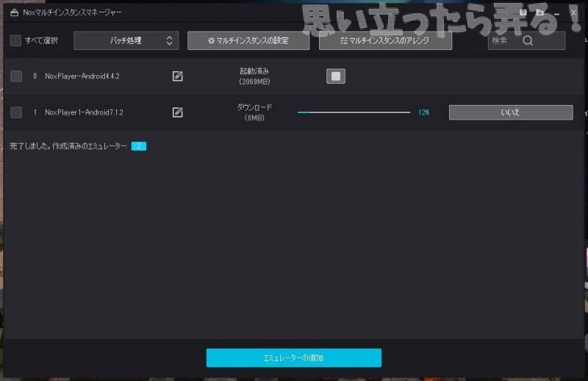Select NoxPlayer1-Android7.1.2 name text

pos(84,112)
